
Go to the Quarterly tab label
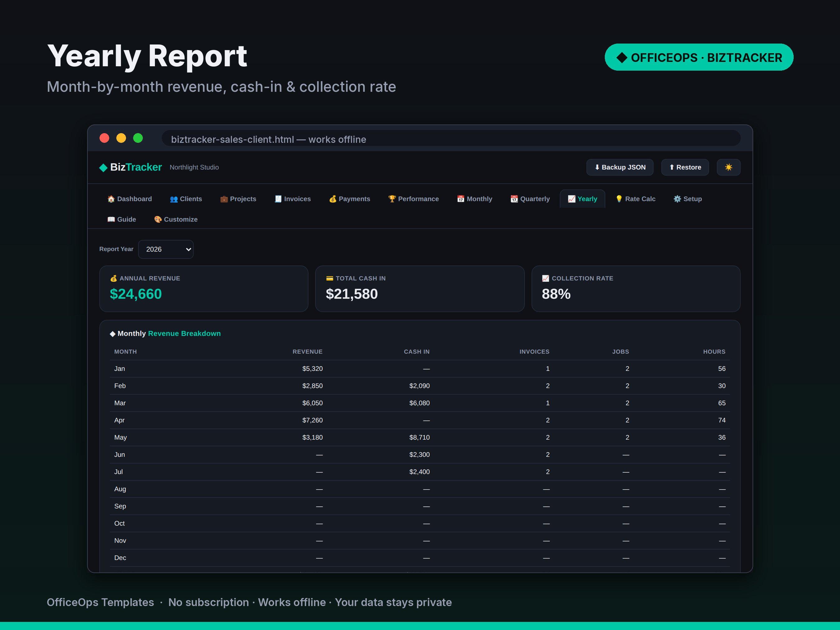[x=535, y=199]
